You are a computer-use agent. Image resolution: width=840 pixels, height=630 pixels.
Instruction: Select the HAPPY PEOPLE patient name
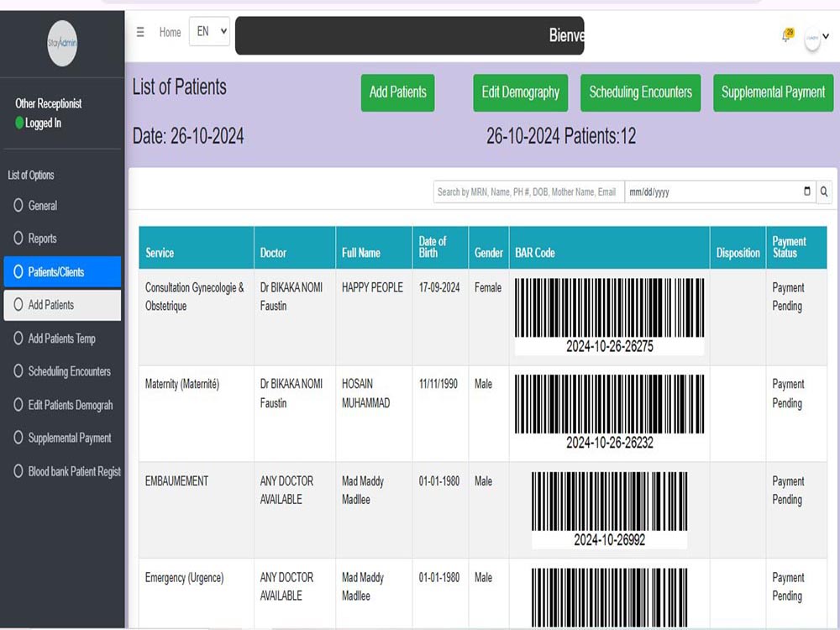coord(372,287)
